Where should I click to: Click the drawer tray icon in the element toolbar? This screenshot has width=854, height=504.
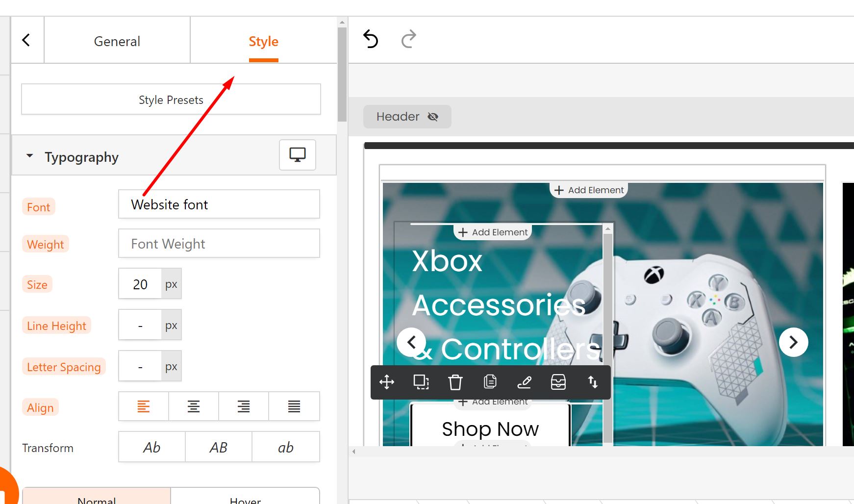558,382
